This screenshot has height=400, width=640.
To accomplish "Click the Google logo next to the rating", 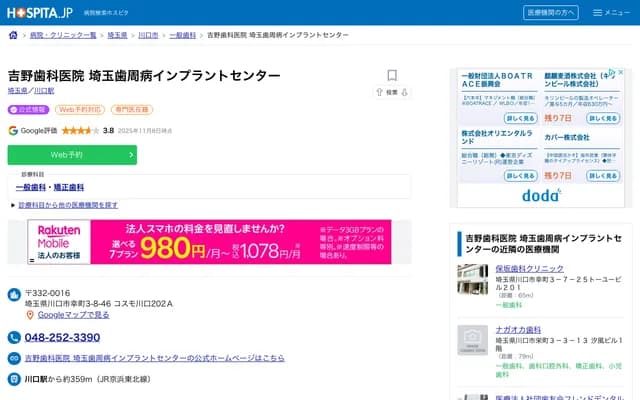I will 13,131.
